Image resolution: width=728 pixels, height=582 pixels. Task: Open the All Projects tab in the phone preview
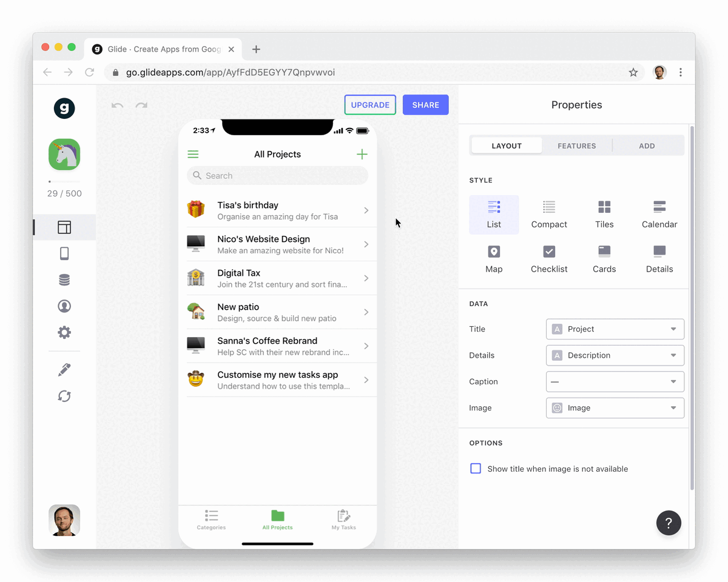click(x=277, y=520)
